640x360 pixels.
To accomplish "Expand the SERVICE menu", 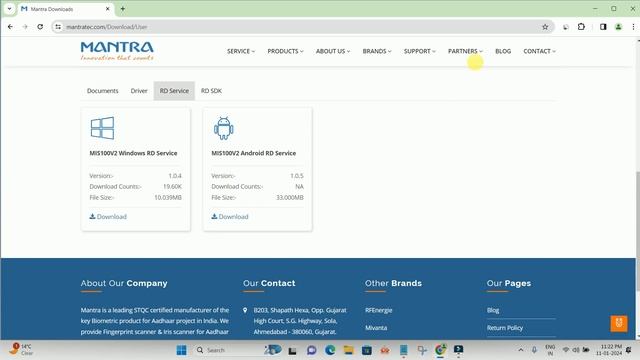I will pyautogui.click(x=241, y=51).
